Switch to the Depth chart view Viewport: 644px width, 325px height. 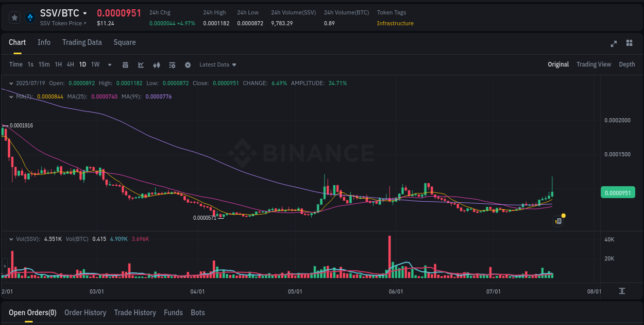tap(627, 64)
